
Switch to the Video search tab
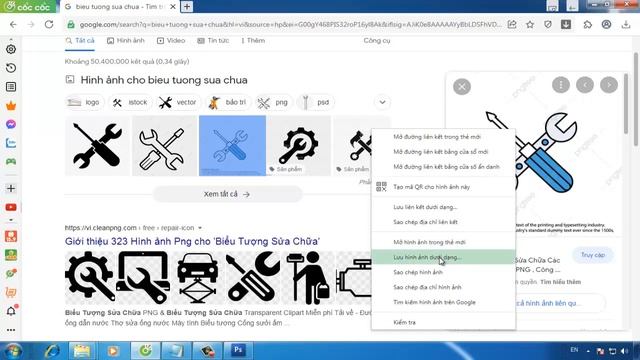click(x=171, y=40)
